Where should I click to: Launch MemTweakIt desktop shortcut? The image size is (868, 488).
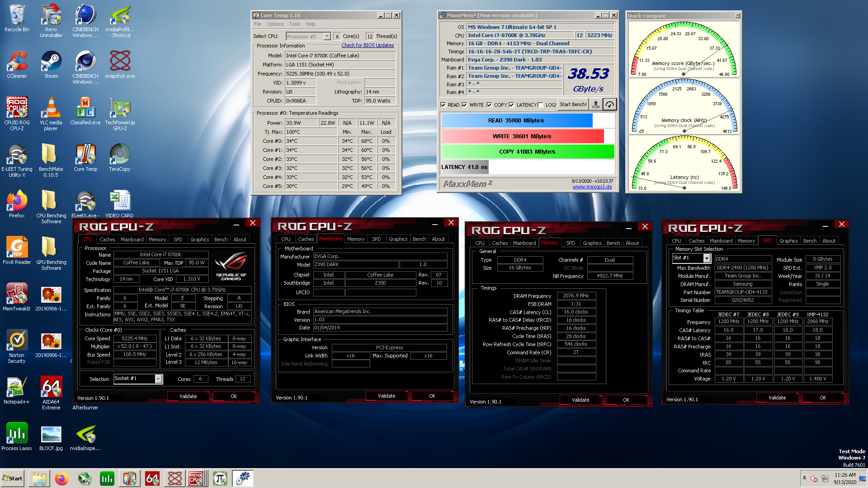tap(17, 297)
